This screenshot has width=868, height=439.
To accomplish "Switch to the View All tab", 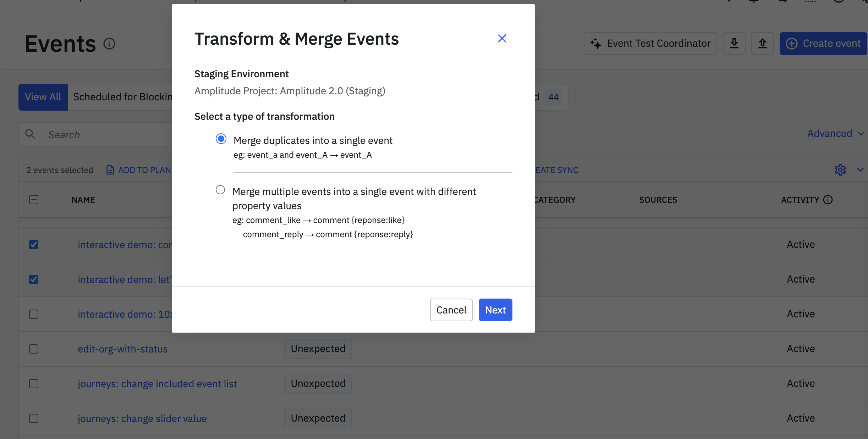I will [43, 97].
